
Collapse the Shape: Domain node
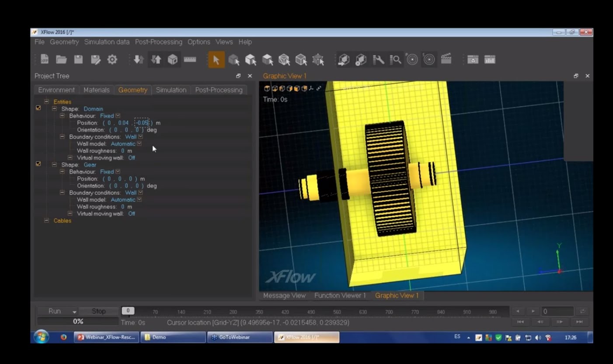[x=55, y=109]
